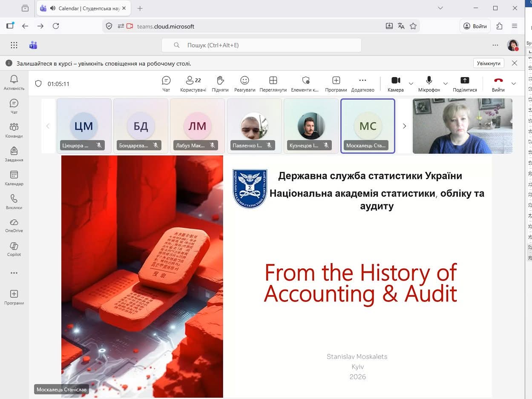Open the Реагувати reactions menu

[244, 83]
